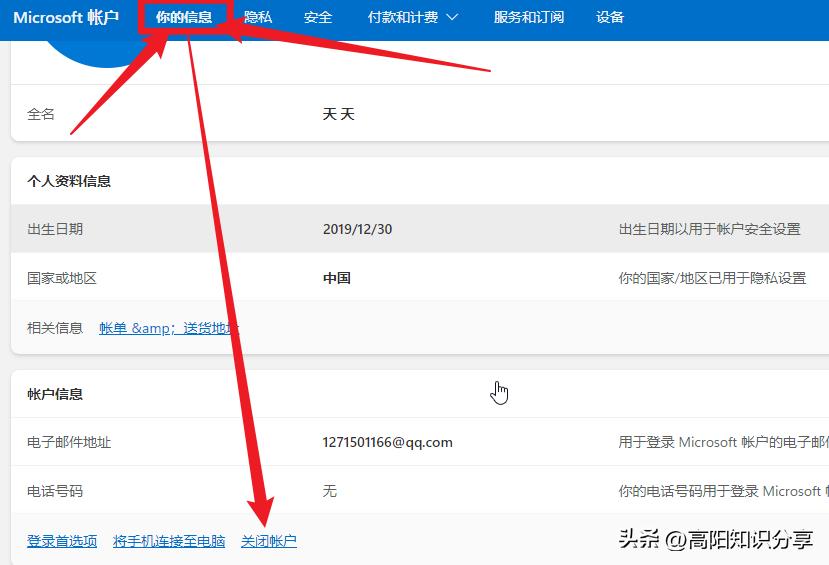This screenshot has height=565, width=829.
Task: Open the Microsoft 帐户 home logo
Action: point(66,17)
